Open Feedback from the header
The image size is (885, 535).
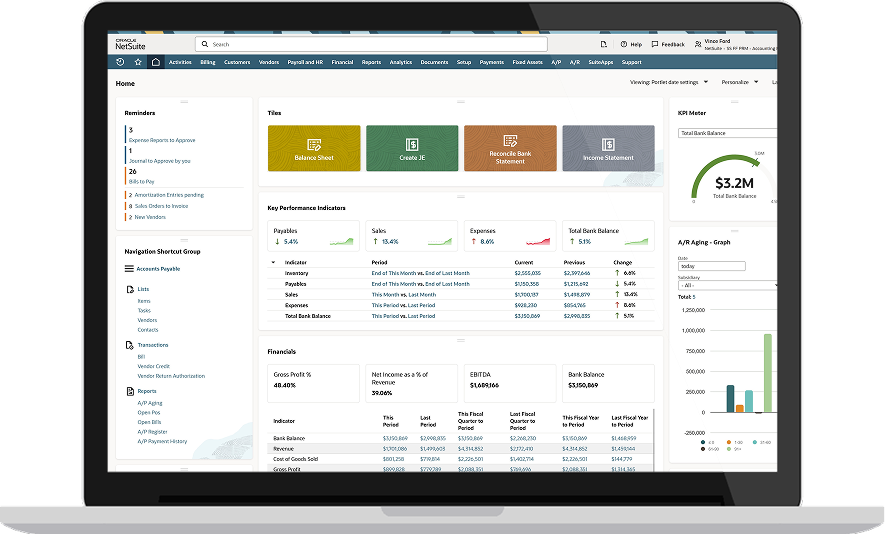[x=668, y=45]
